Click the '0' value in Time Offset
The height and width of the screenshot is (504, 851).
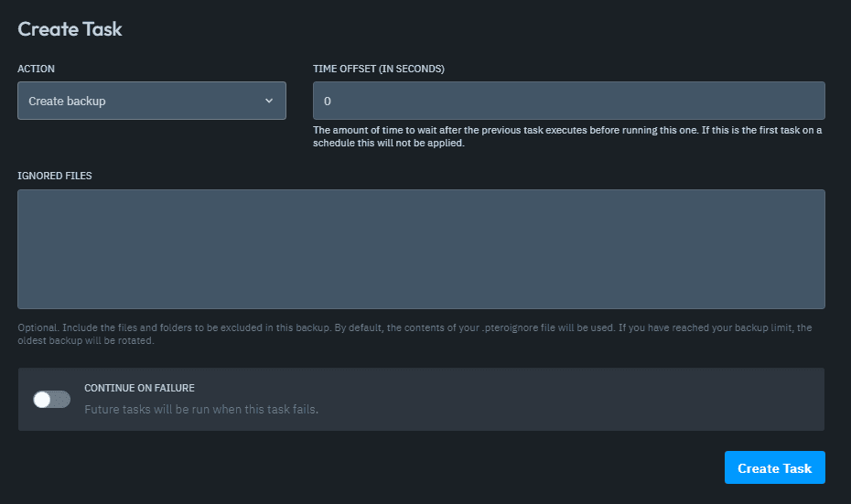[x=328, y=101]
